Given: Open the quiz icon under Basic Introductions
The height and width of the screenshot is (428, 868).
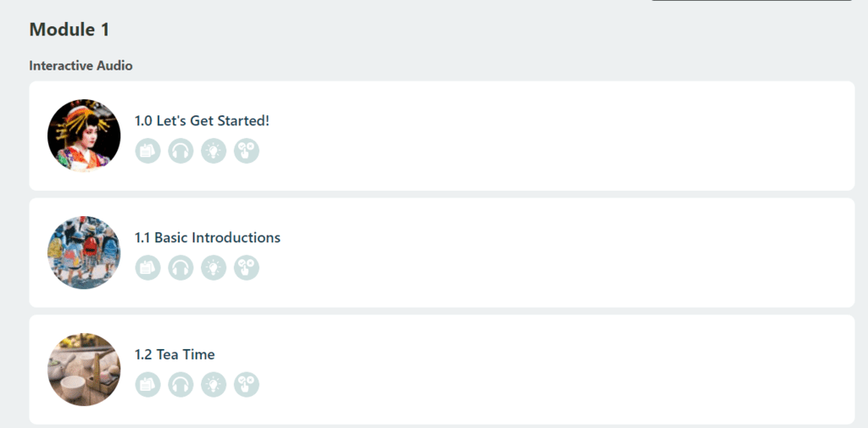Looking at the screenshot, I should (x=247, y=268).
